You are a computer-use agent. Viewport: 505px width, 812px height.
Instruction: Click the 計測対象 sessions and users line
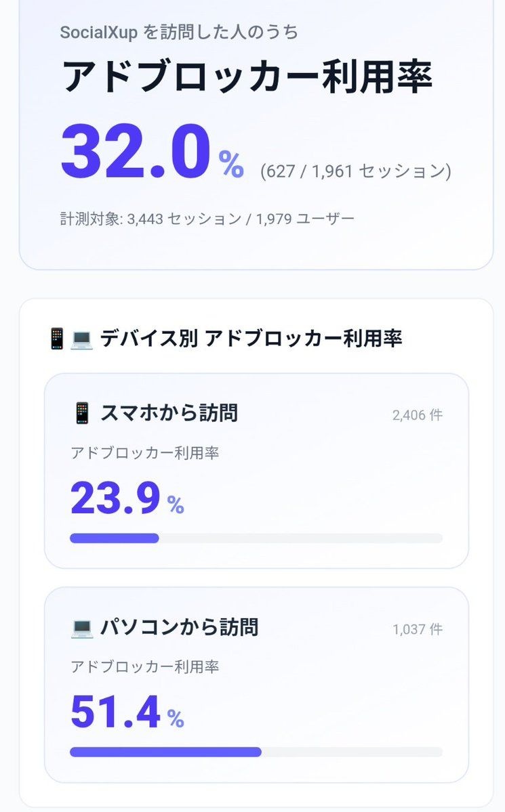207,219
